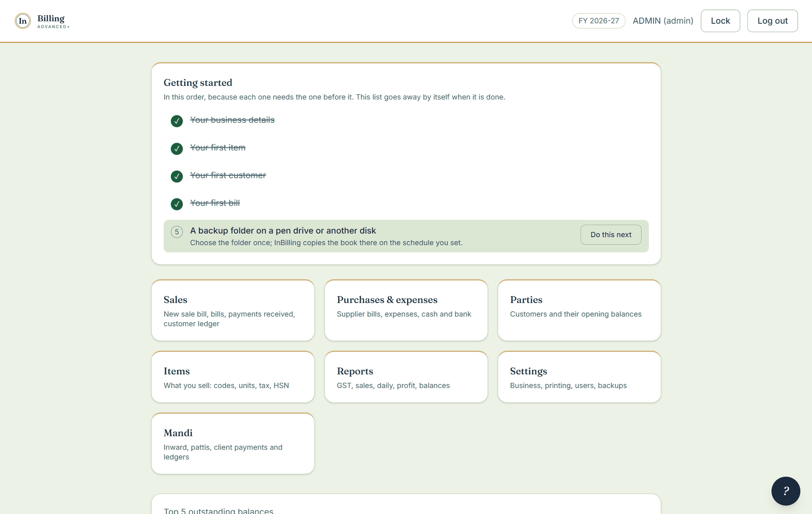This screenshot has width=812, height=514.
Task: Log out of the admin account
Action: (x=772, y=21)
